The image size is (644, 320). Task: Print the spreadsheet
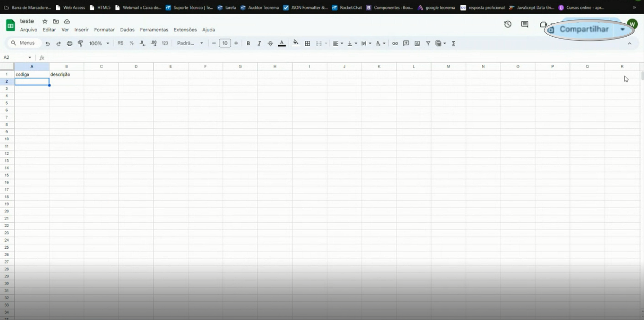click(69, 43)
